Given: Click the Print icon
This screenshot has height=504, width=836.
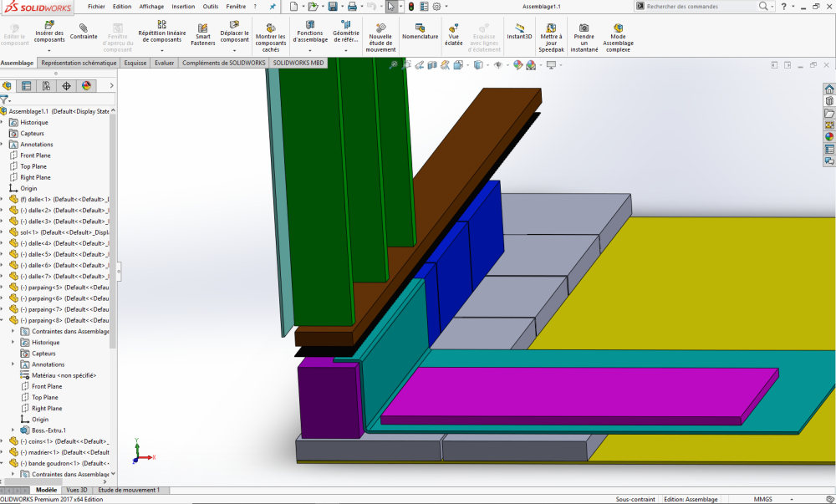Looking at the screenshot, I should tap(352, 7).
